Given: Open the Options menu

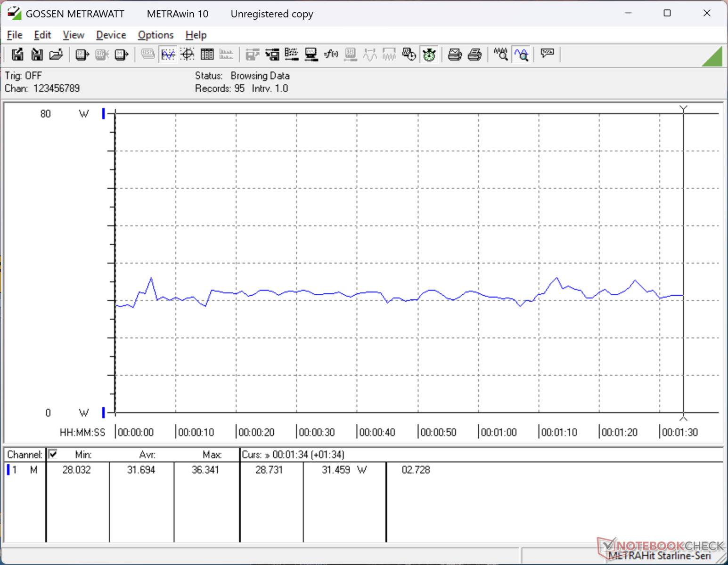Looking at the screenshot, I should (x=155, y=35).
